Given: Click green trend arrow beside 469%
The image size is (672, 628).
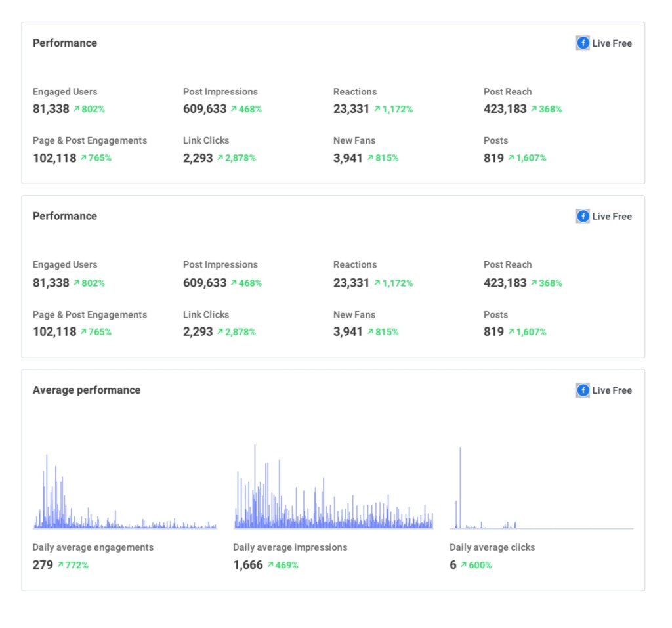Looking at the screenshot, I should pyautogui.click(x=270, y=565).
